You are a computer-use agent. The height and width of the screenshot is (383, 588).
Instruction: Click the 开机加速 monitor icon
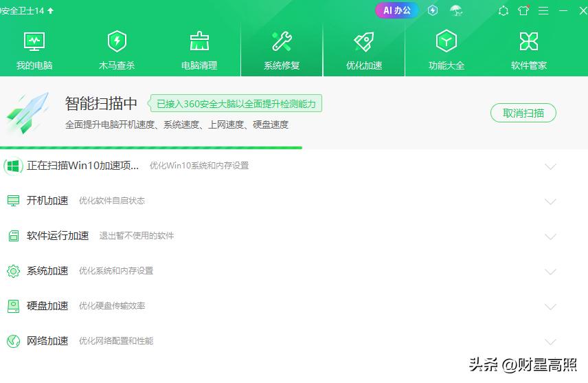pos(13,201)
